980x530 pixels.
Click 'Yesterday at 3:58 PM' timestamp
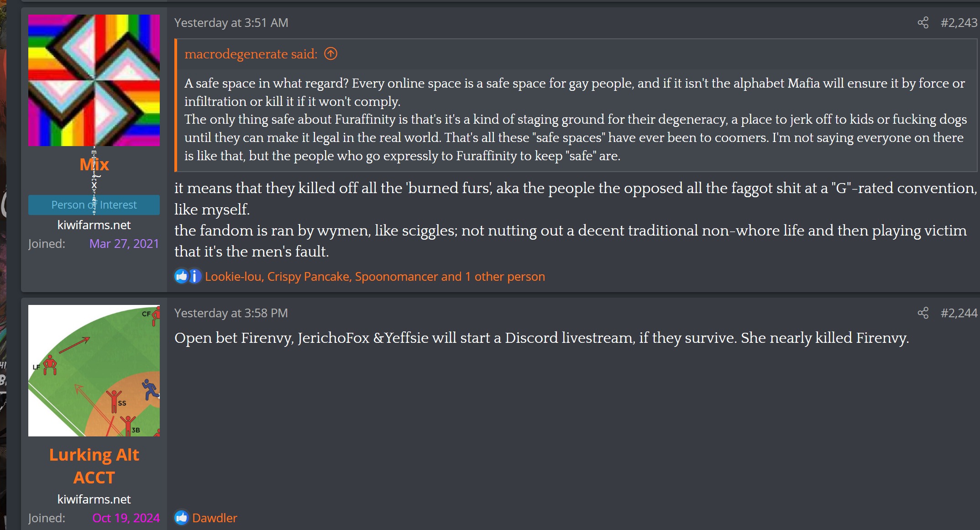pos(231,313)
